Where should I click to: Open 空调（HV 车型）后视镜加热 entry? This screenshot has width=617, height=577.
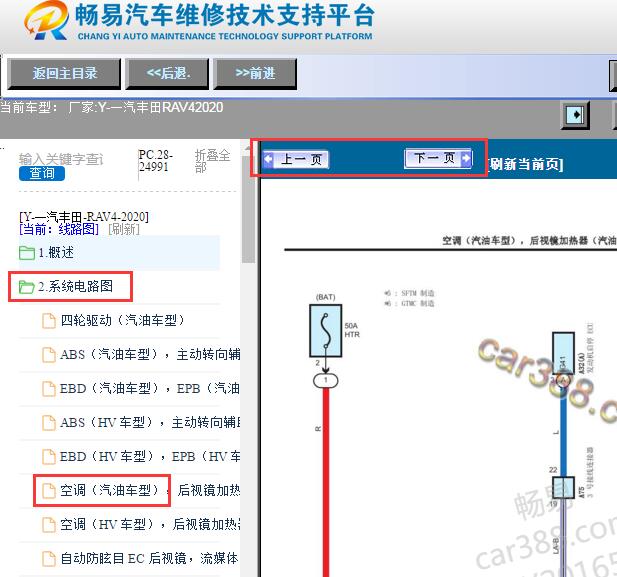pyautogui.click(x=150, y=525)
